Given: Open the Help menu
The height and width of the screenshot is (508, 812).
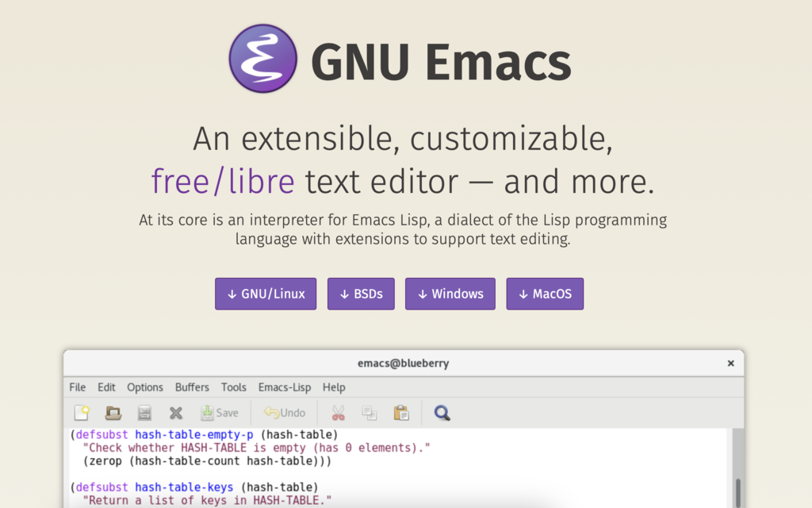Looking at the screenshot, I should (x=334, y=387).
